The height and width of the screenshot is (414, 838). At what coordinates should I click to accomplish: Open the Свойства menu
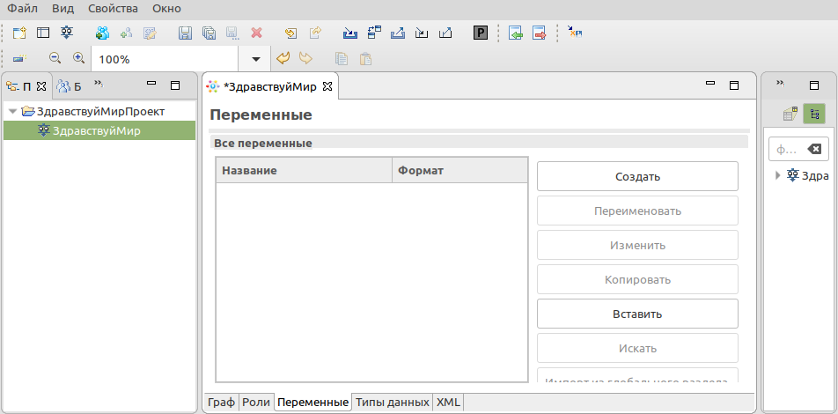tap(113, 9)
